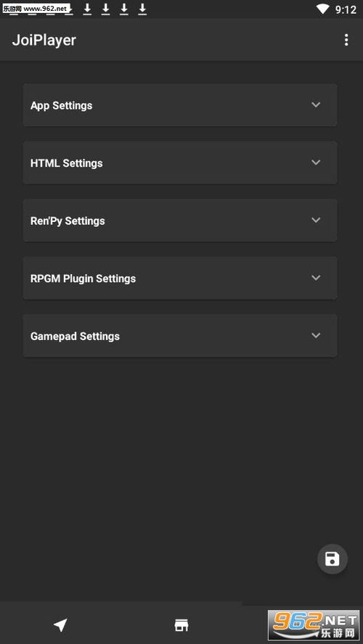Viewport: 363px width, 644px height.
Task: Tap the rightmost download notification icon
Action: (x=142, y=9)
